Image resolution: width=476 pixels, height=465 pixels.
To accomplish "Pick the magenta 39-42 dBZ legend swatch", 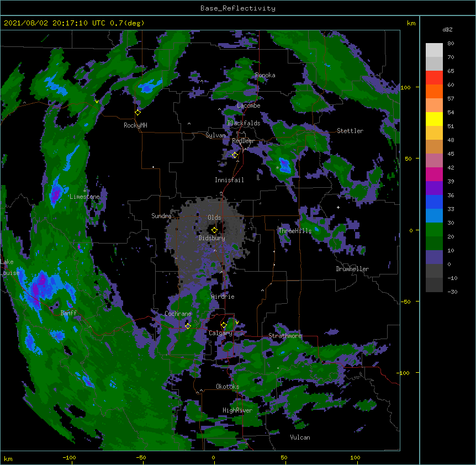I will [x=434, y=174].
